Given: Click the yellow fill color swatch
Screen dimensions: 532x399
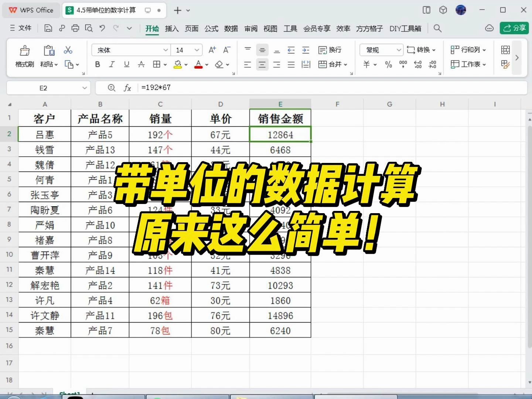Looking at the screenshot, I should point(178,65).
